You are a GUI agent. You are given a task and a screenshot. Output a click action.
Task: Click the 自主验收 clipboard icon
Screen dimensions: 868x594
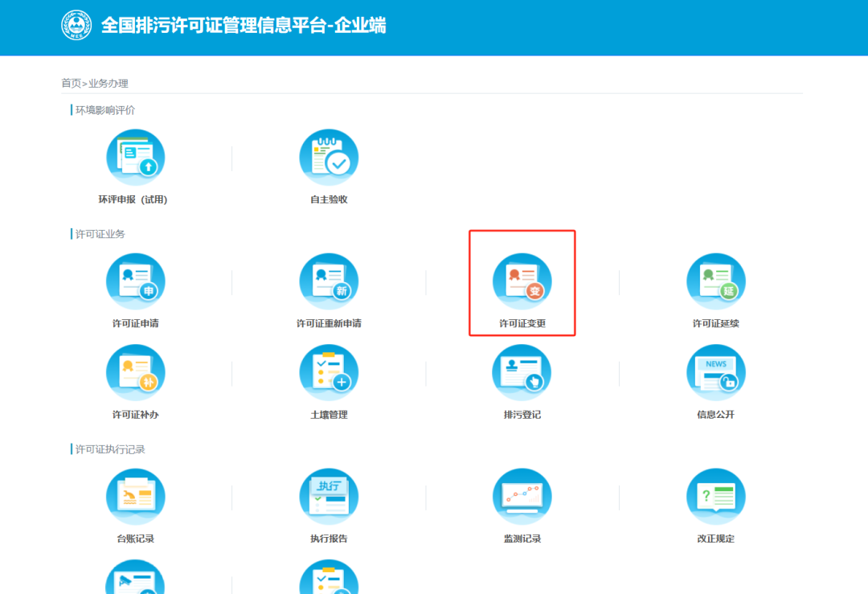pos(329,158)
